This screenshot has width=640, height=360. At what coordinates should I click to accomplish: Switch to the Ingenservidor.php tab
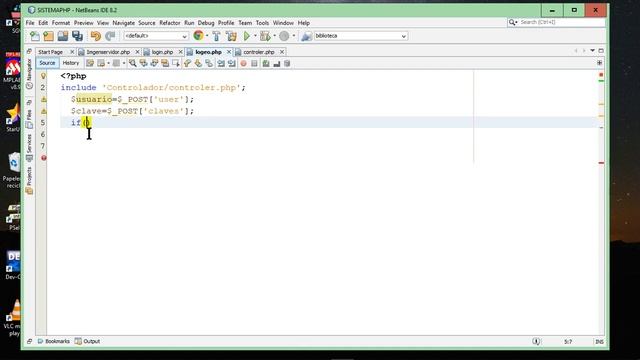click(x=108, y=52)
